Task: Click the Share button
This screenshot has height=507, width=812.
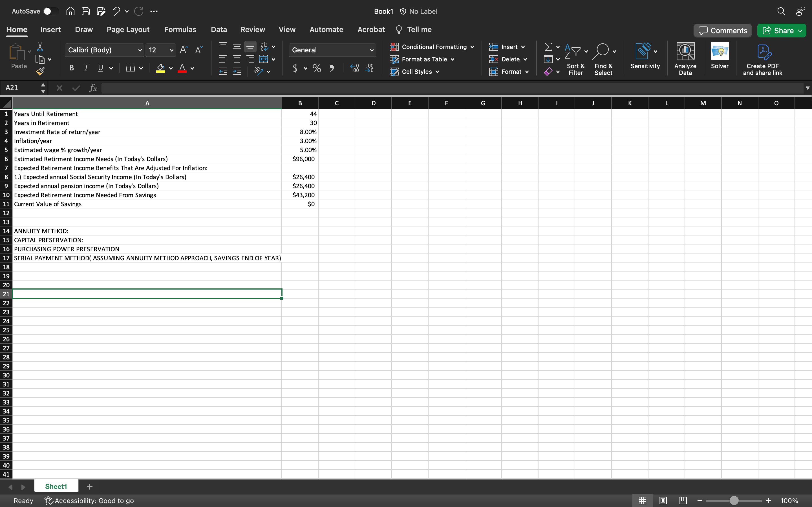Action: pos(782,30)
